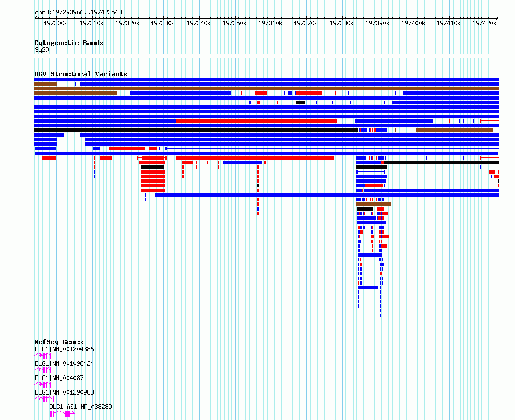Image resolution: width=515 pixels, height=420 pixels.
Task: Click the 197390k ruler label
Action: coord(377,23)
